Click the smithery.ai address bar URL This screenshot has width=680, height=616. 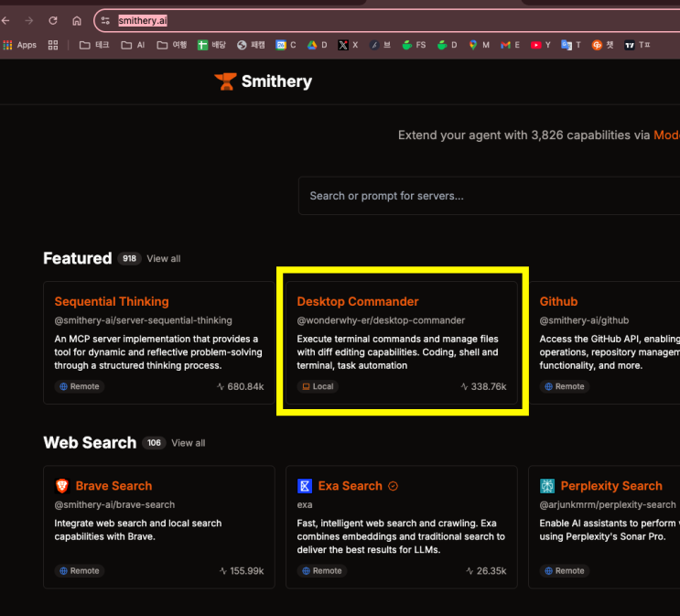(143, 20)
